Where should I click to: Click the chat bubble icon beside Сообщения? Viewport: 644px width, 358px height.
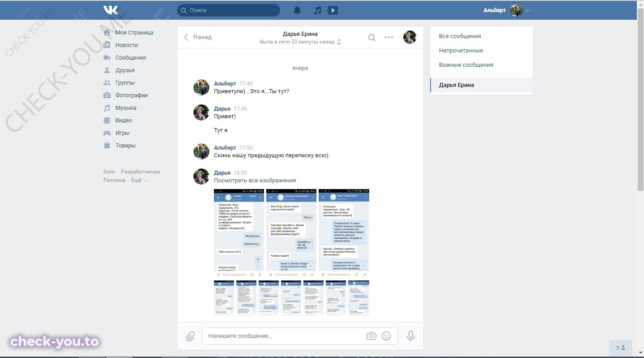coord(107,58)
